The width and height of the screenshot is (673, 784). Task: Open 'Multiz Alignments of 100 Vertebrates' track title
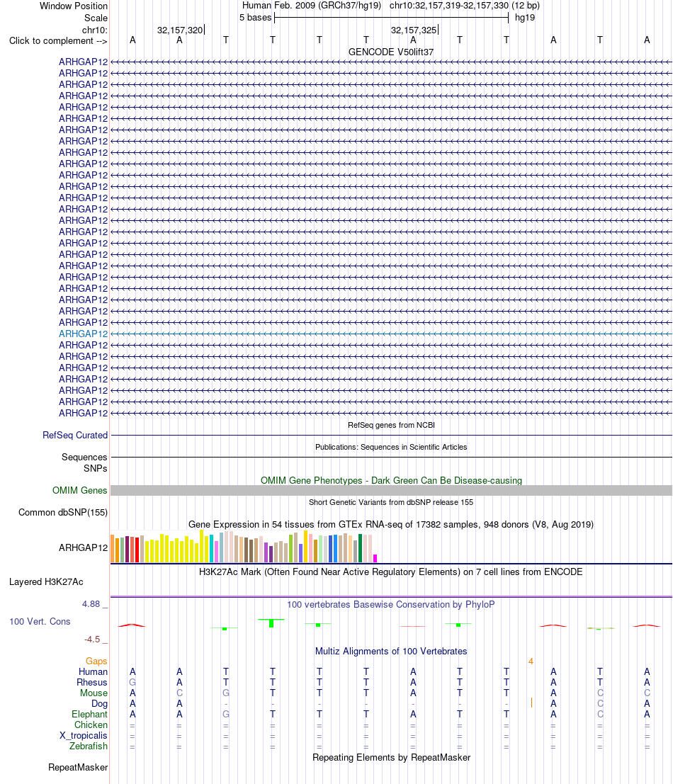pos(391,652)
